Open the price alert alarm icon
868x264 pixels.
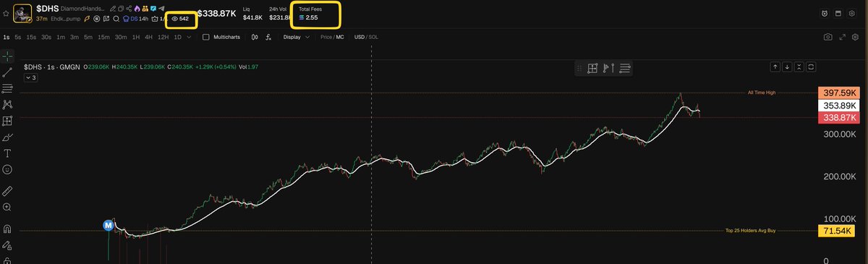pos(825,13)
